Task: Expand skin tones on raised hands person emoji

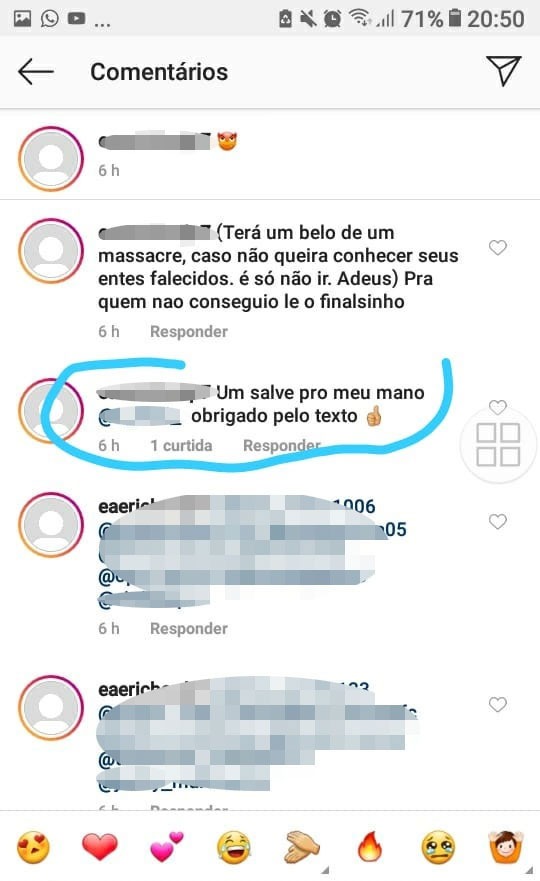Action: [x=506, y=847]
